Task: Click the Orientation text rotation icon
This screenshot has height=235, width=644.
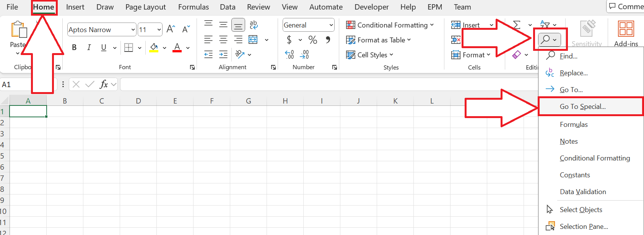Action: [x=240, y=54]
